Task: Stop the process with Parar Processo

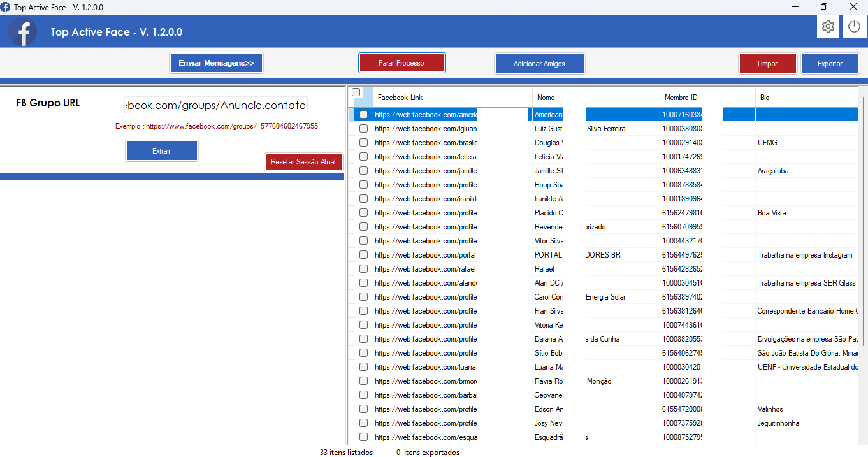Action: [401, 63]
